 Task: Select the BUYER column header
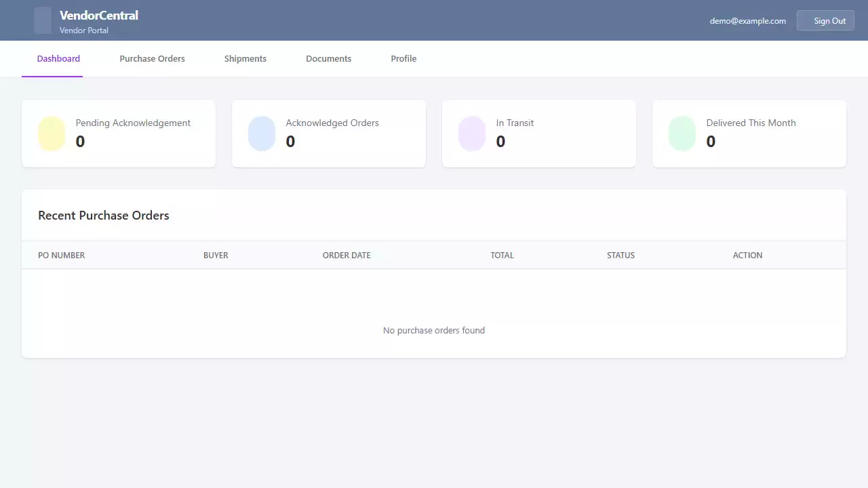click(x=216, y=255)
